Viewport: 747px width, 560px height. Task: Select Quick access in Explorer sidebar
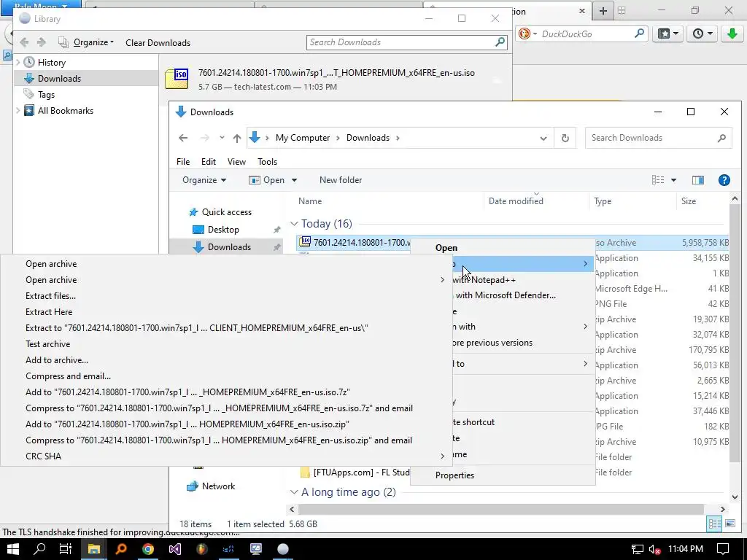[x=226, y=212]
